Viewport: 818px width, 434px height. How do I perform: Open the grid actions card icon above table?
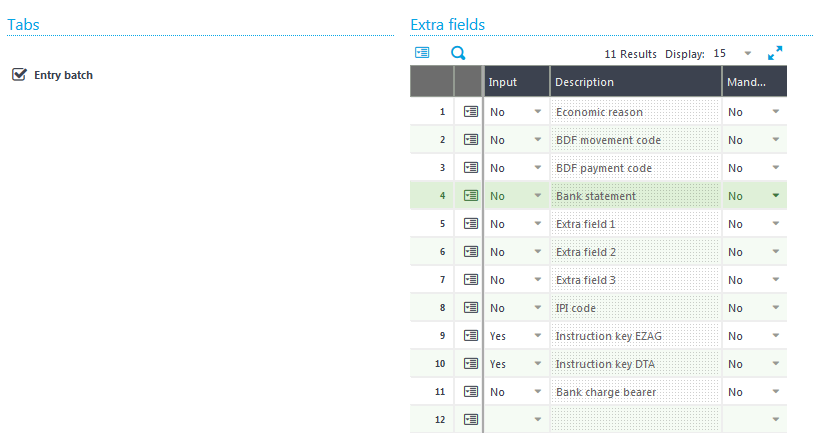pos(422,53)
